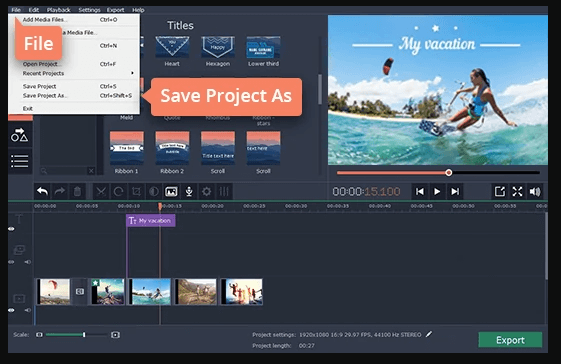
Task: Toggle overlay track visibility eye
Action: 11,262
